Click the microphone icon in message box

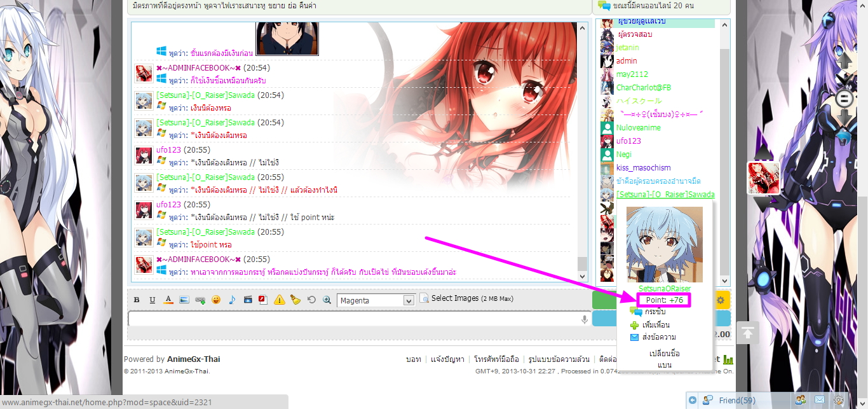(585, 319)
